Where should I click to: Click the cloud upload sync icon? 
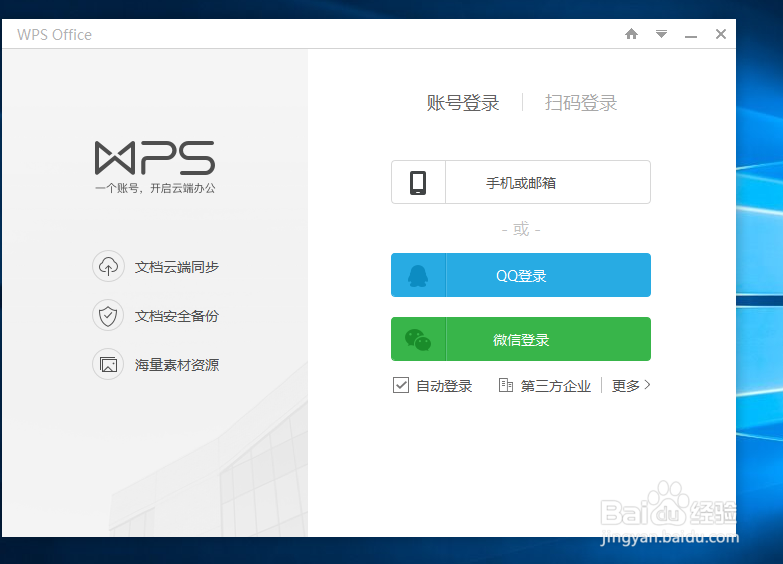(x=108, y=266)
